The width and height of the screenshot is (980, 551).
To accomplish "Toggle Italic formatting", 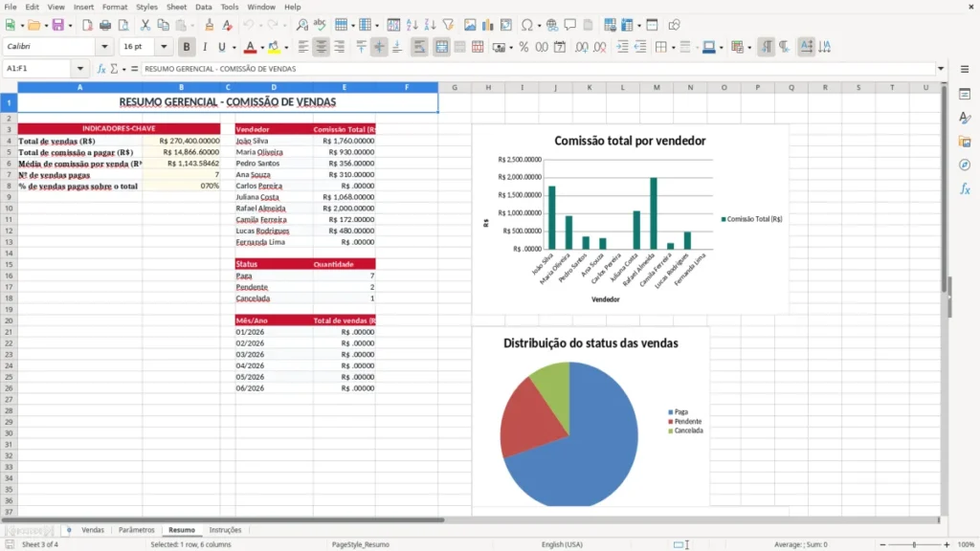I will click(x=205, y=47).
